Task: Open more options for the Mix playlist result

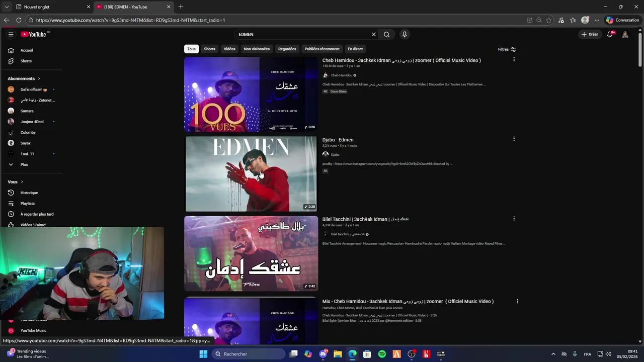Action: click(x=517, y=301)
